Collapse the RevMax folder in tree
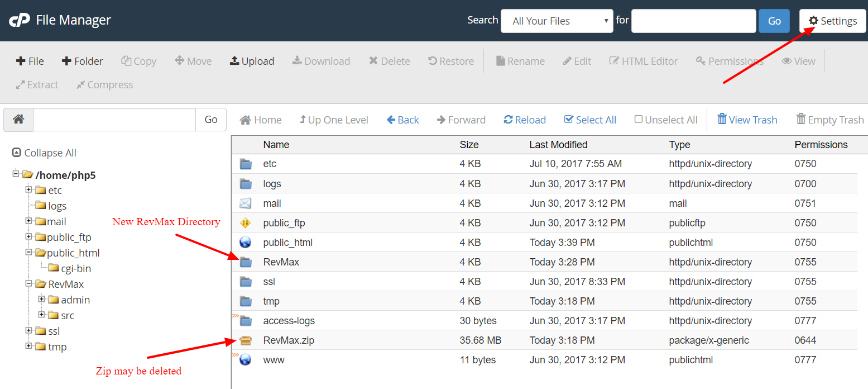The width and height of the screenshot is (868, 389). 28,284
